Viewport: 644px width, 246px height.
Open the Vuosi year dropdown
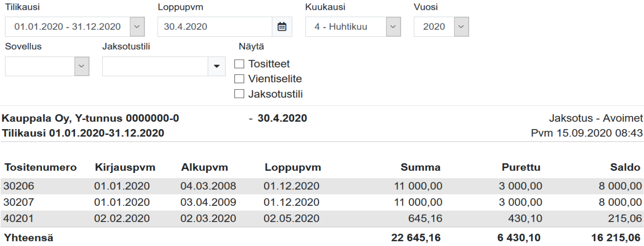(462, 27)
